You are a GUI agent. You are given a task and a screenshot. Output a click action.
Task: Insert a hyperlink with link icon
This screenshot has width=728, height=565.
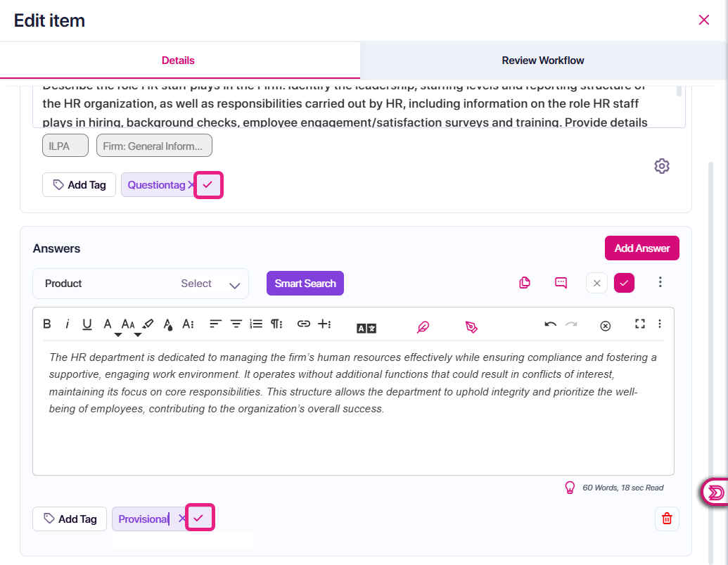(x=304, y=324)
